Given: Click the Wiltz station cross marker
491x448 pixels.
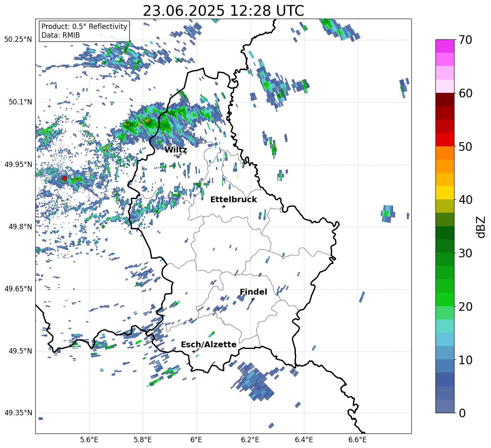Looking at the screenshot, I should (178, 157).
